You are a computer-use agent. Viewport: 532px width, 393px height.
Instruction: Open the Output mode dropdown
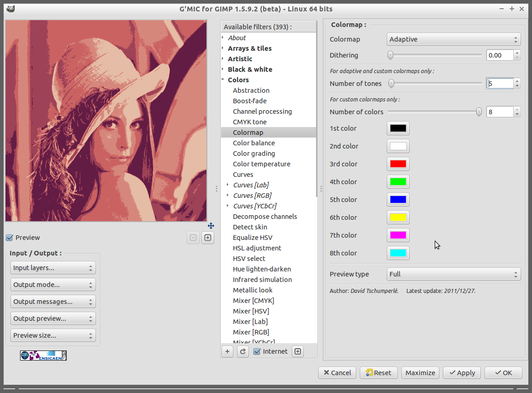(53, 285)
